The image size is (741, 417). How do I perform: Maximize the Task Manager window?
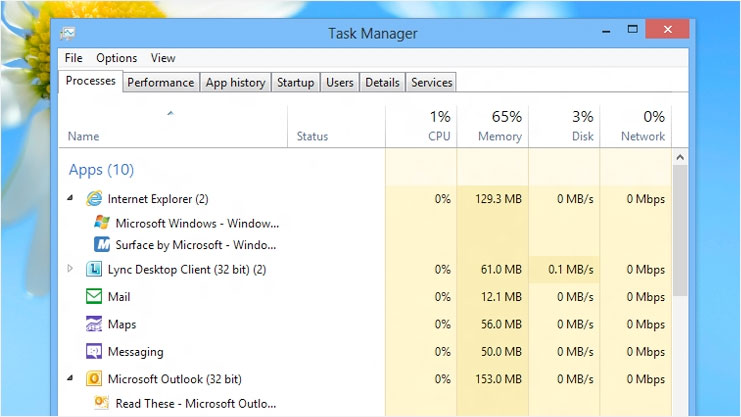click(632, 30)
